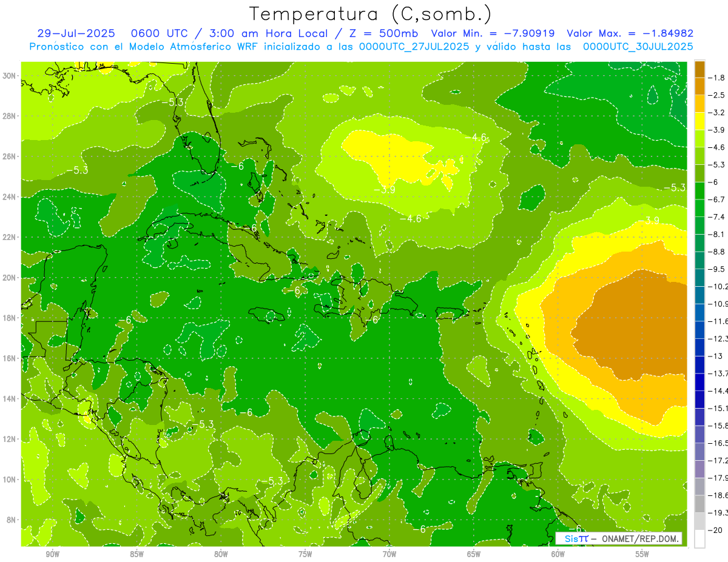Click the 28N latitude axis label

pyautogui.click(x=10, y=116)
